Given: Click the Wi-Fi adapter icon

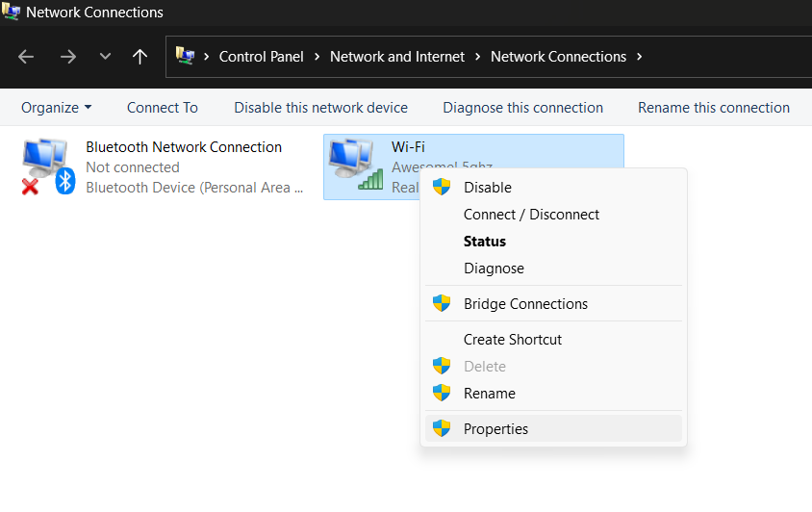Looking at the screenshot, I should point(356,165).
